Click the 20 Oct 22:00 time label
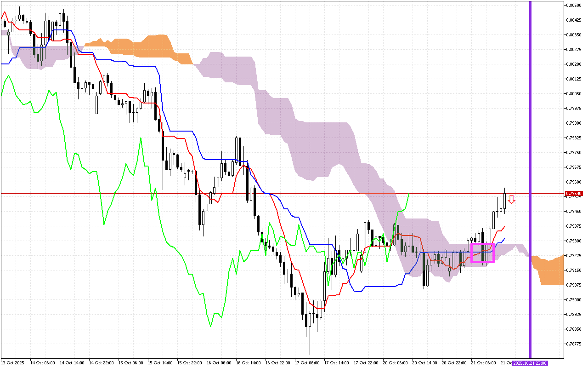 click(455, 363)
